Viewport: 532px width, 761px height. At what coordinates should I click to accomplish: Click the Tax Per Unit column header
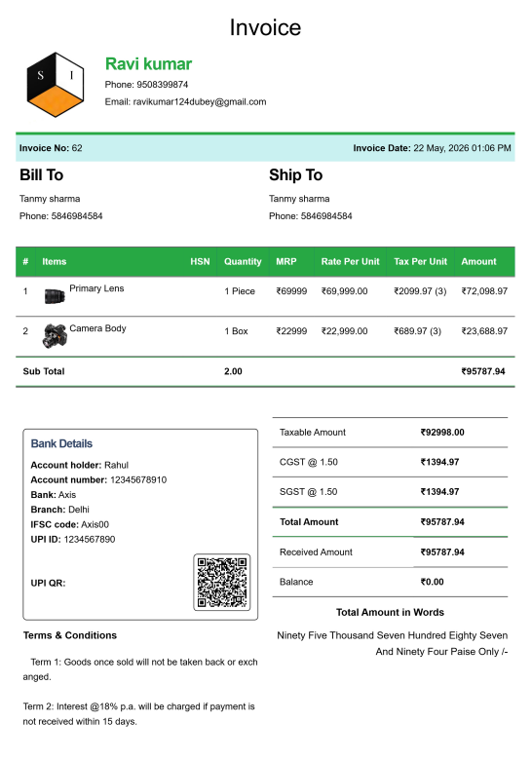pyautogui.click(x=420, y=261)
